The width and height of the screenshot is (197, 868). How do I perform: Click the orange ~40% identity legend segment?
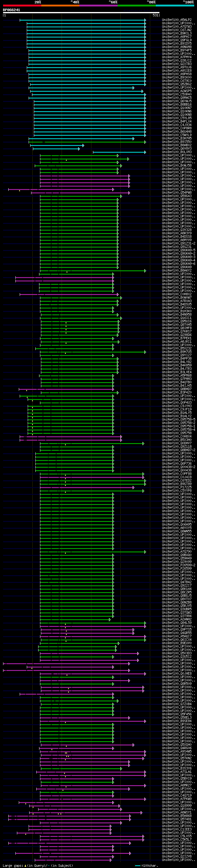point(60,6)
